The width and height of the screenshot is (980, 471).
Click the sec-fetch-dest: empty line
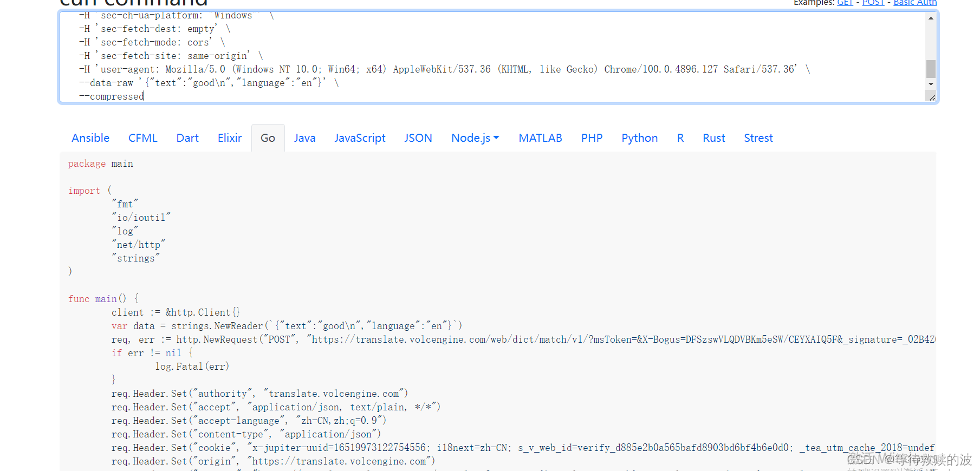pyautogui.click(x=155, y=29)
